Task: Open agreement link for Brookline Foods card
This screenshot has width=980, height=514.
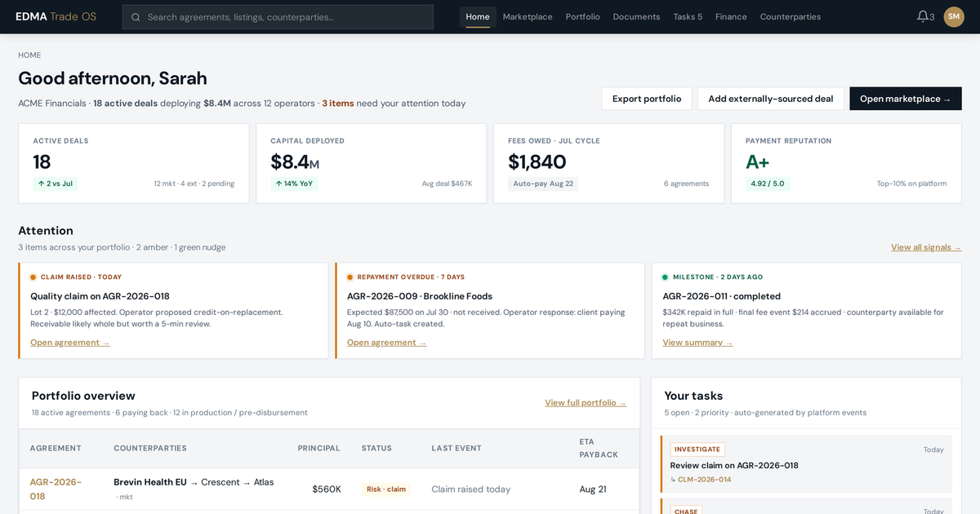Action: pos(386,343)
